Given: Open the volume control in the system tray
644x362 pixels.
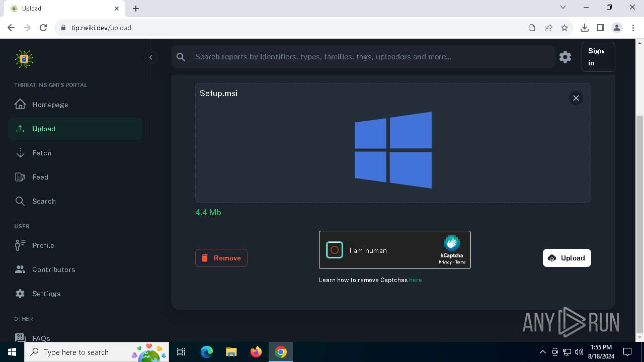Looking at the screenshot, I should (579, 352).
